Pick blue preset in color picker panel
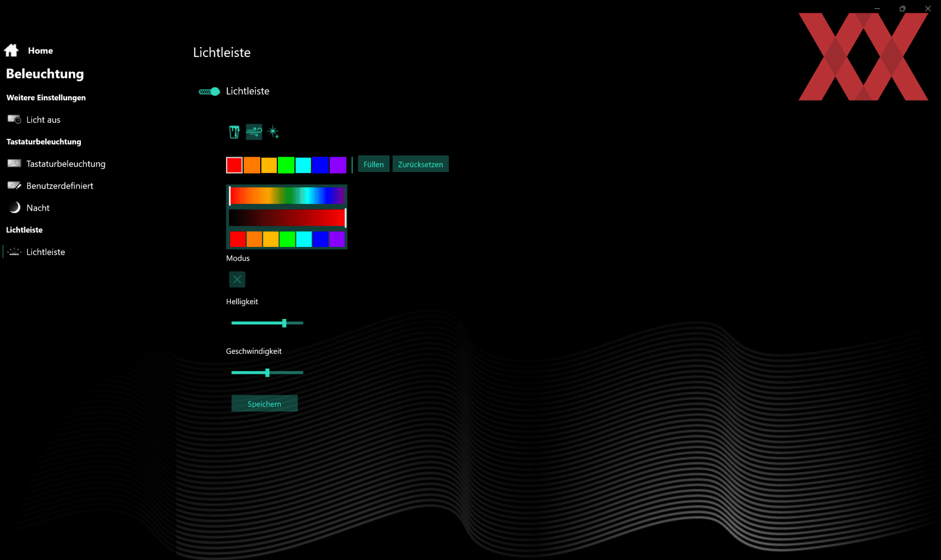Screen dimensions: 941x560 [321, 239]
